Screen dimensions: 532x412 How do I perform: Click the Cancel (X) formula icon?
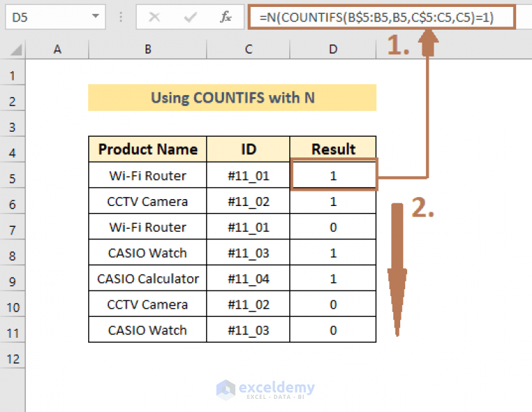pyautogui.click(x=155, y=17)
